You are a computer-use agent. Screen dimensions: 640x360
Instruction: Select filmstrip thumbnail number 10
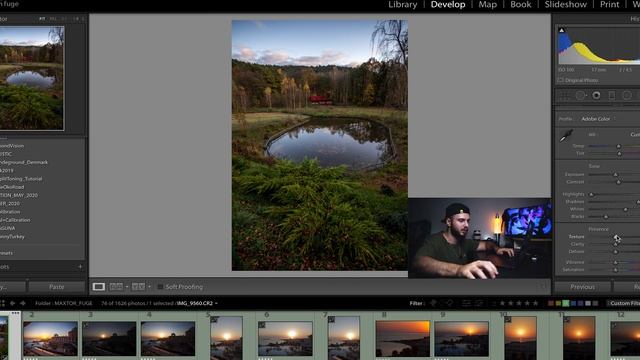(520, 338)
